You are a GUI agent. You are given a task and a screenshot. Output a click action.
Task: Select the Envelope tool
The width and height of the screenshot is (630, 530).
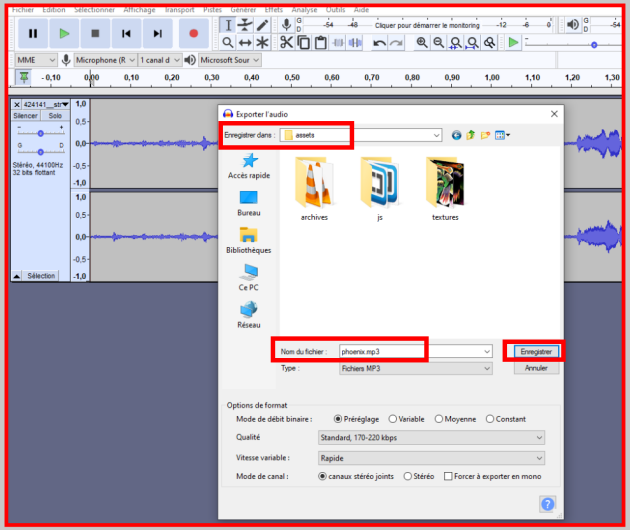pos(245,24)
